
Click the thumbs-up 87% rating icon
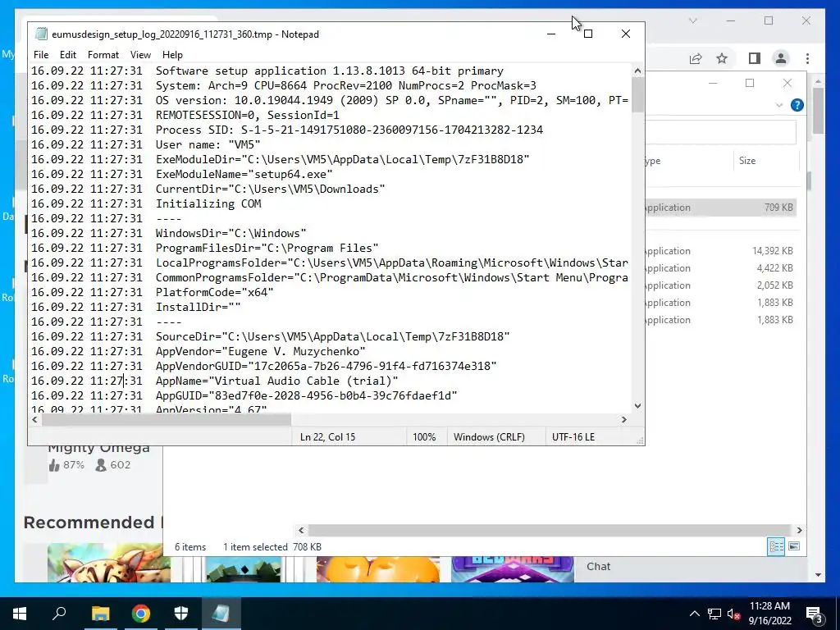(54, 465)
